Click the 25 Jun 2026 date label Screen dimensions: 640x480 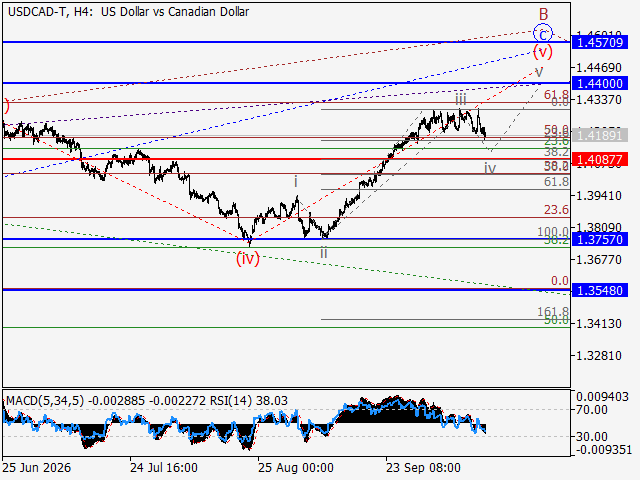pyautogui.click(x=36, y=468)
